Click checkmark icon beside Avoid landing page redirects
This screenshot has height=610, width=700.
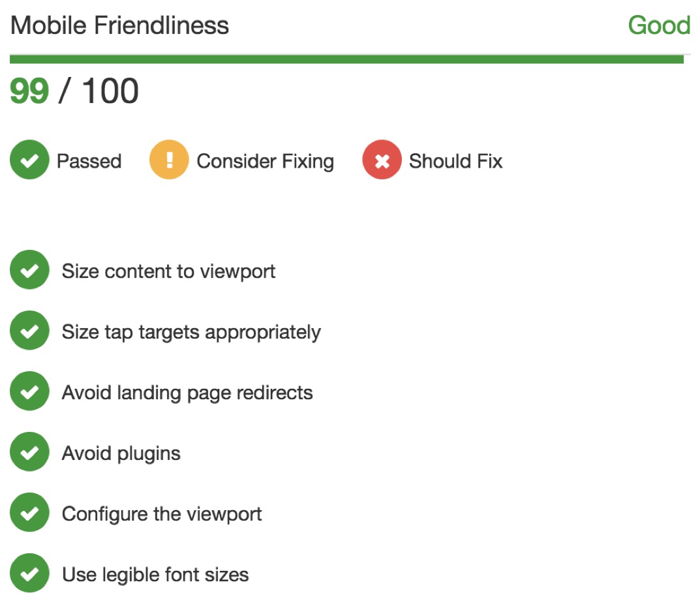click(29, 391)
